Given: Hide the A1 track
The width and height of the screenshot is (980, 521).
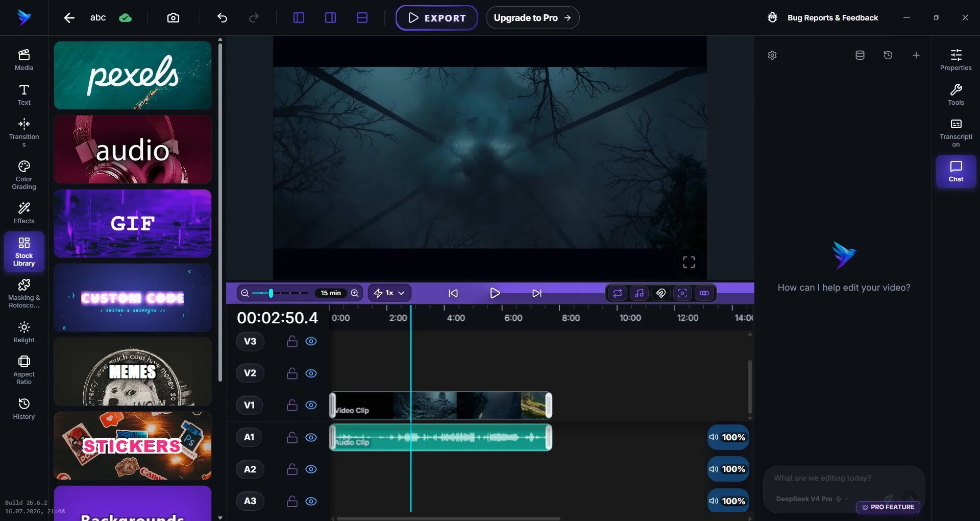Looking at the screenshot, I should pos(311,437).
